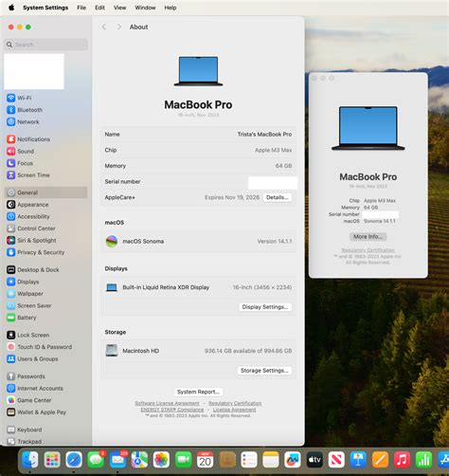Open Mail from the Dock
Viewport: 449px width, 476px height.
(117, 460)
